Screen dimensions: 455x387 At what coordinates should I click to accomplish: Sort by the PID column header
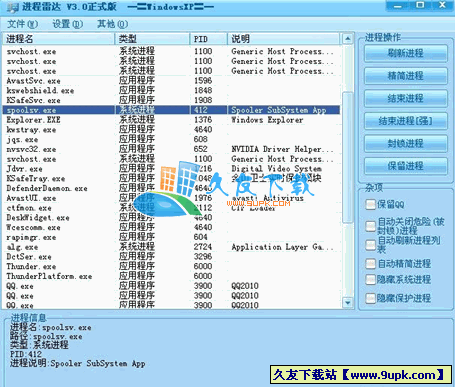pyautogui.click(x=208, y=39)
